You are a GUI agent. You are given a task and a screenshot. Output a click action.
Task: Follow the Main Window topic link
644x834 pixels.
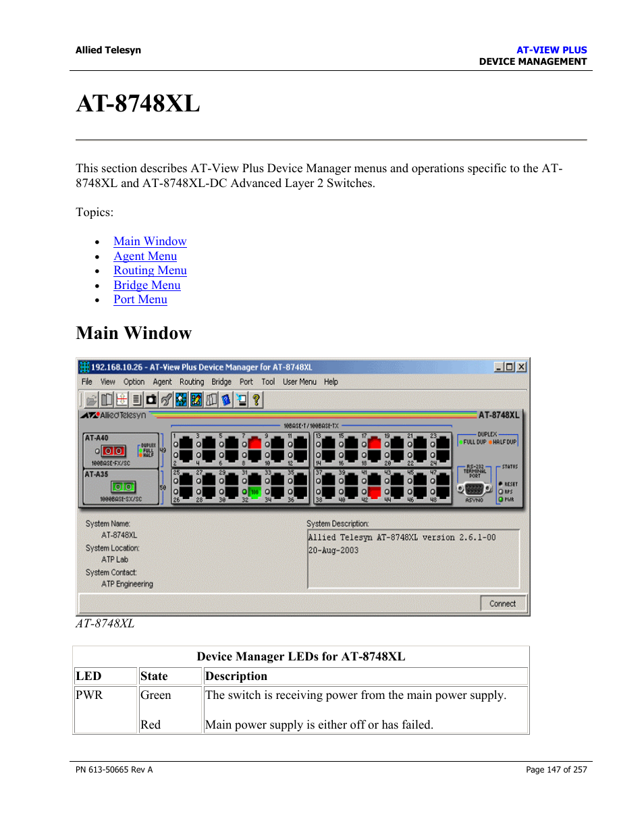(150, 241)
